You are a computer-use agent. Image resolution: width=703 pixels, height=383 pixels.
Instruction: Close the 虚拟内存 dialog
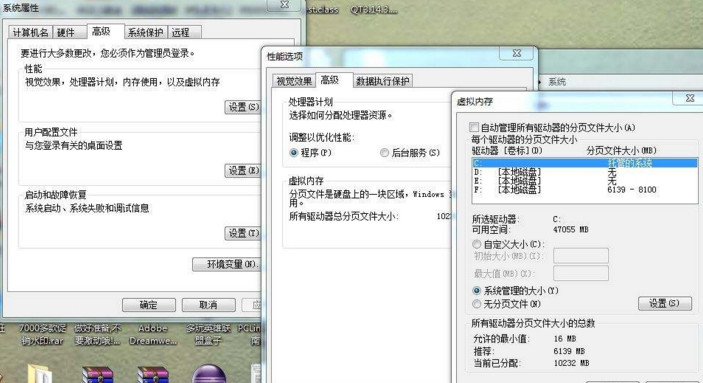click(690, 98)
